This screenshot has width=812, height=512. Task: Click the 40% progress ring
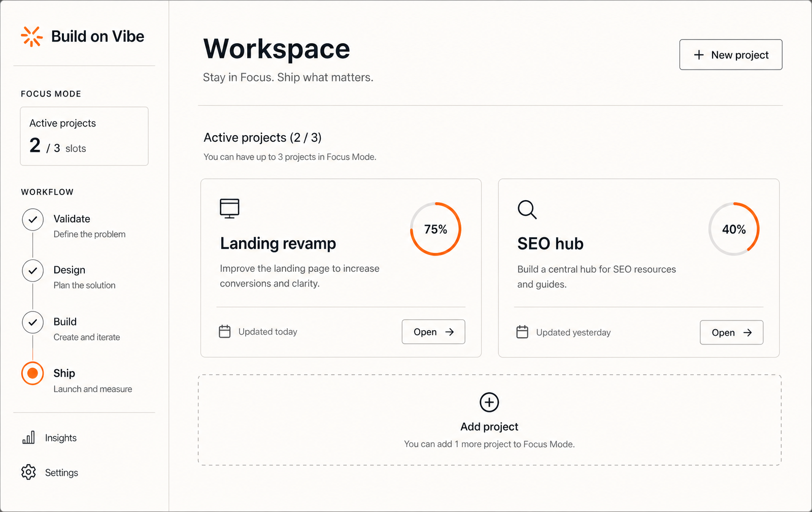point(734,229)
